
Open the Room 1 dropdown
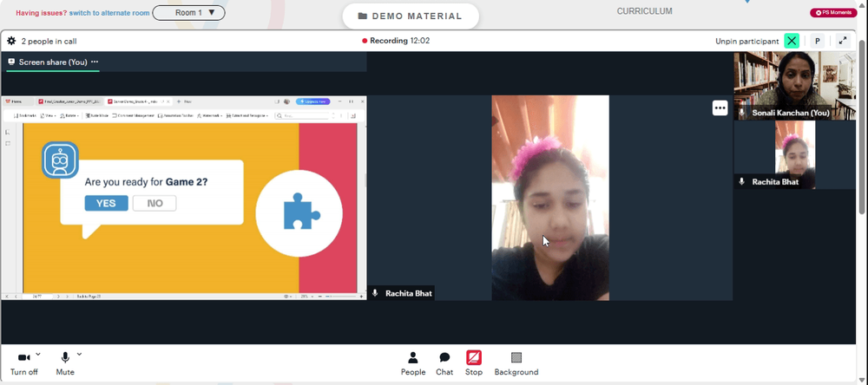[188, 13]
